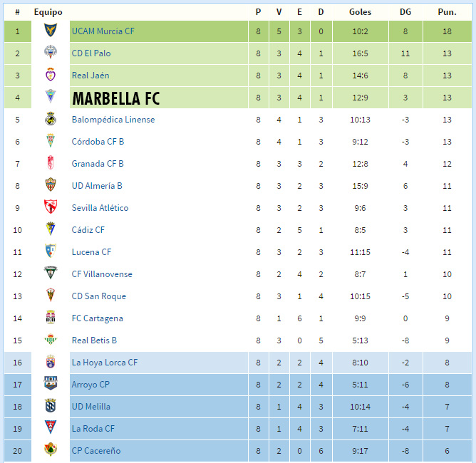Click the Sevilla Atlético red-white crest

pos(51,207)
